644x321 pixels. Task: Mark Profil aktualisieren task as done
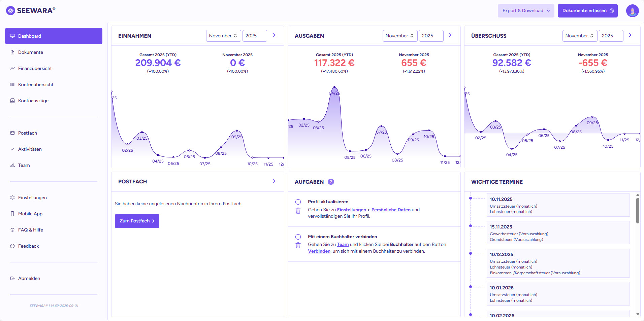pos(298,202)
